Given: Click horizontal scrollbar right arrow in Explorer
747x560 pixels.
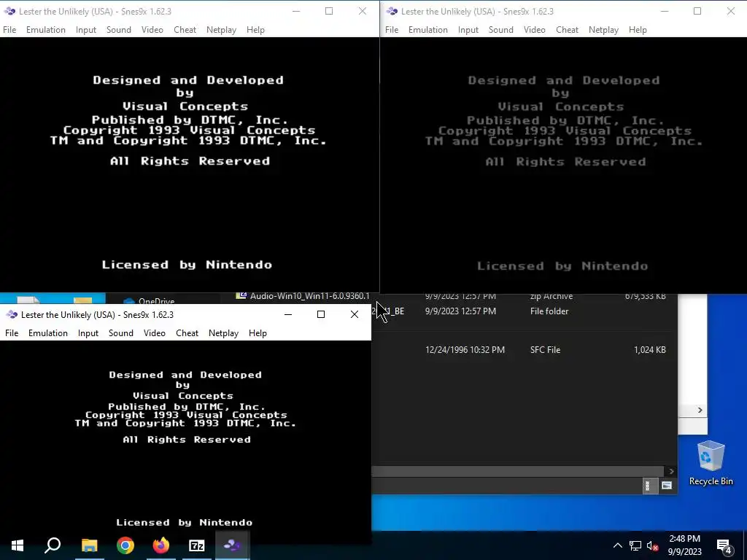Looking at the screenshot, I should (x=671, y=471).
